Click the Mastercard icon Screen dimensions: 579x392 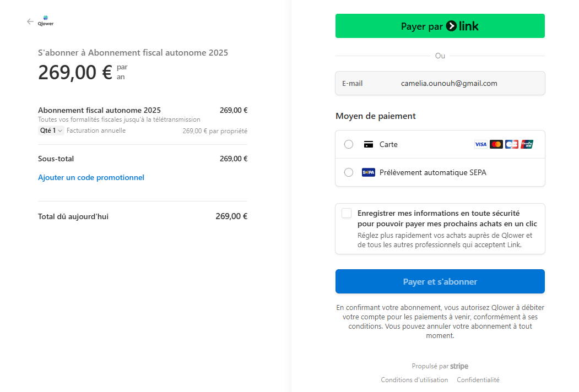pos(496,144)
